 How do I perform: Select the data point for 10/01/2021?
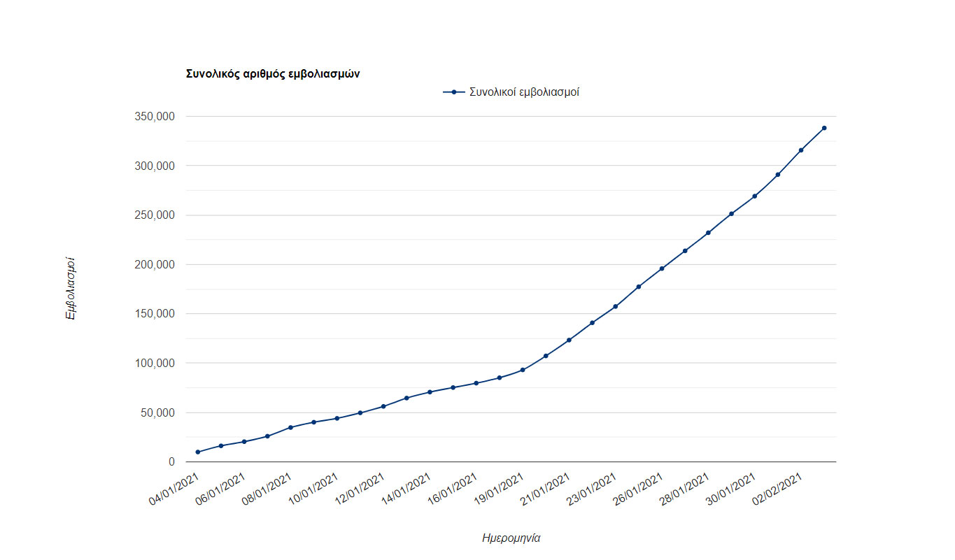coord(337,418)
